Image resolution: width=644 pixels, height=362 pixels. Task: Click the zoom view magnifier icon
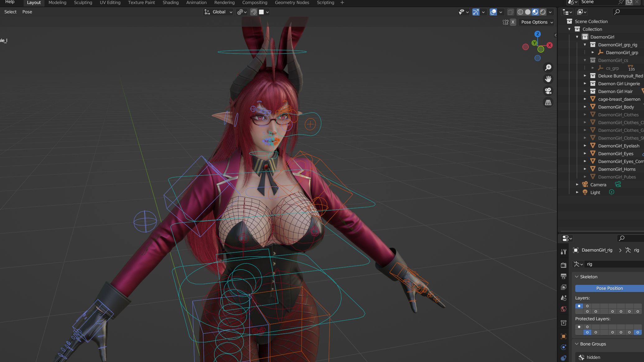[548, 67]
